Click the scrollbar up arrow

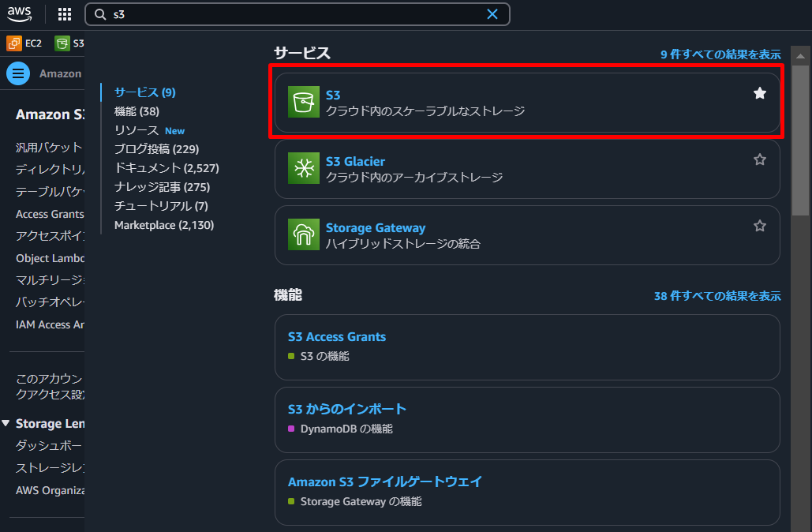[800, 56]
